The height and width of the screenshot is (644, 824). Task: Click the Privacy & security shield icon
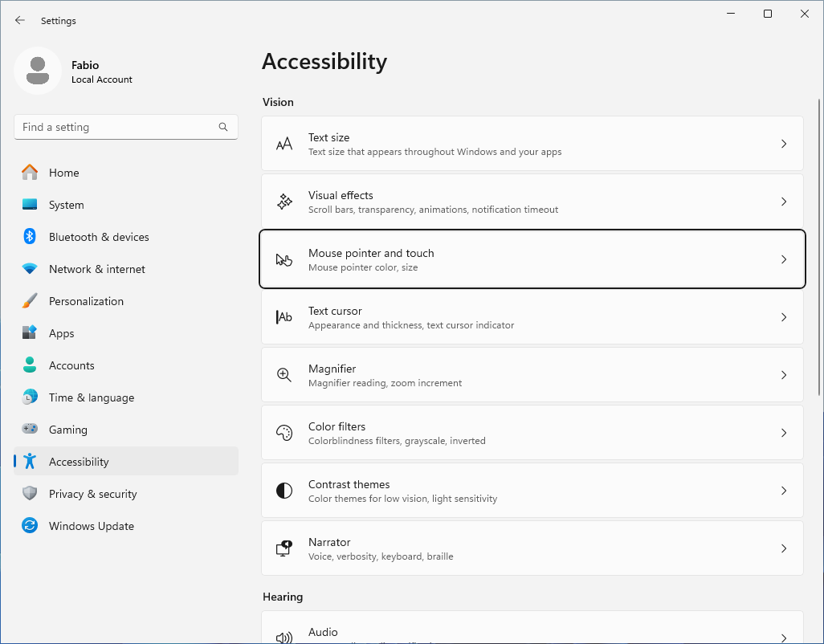point(30,493)
